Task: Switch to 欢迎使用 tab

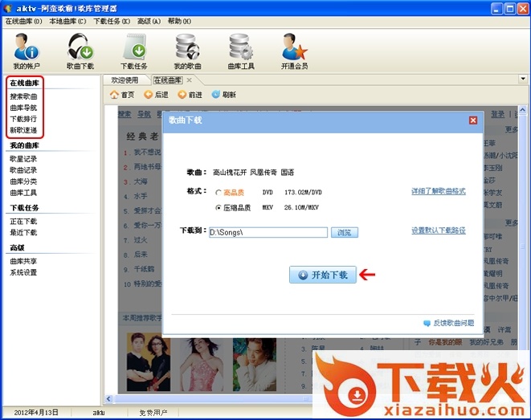Action: pos(125,80)
